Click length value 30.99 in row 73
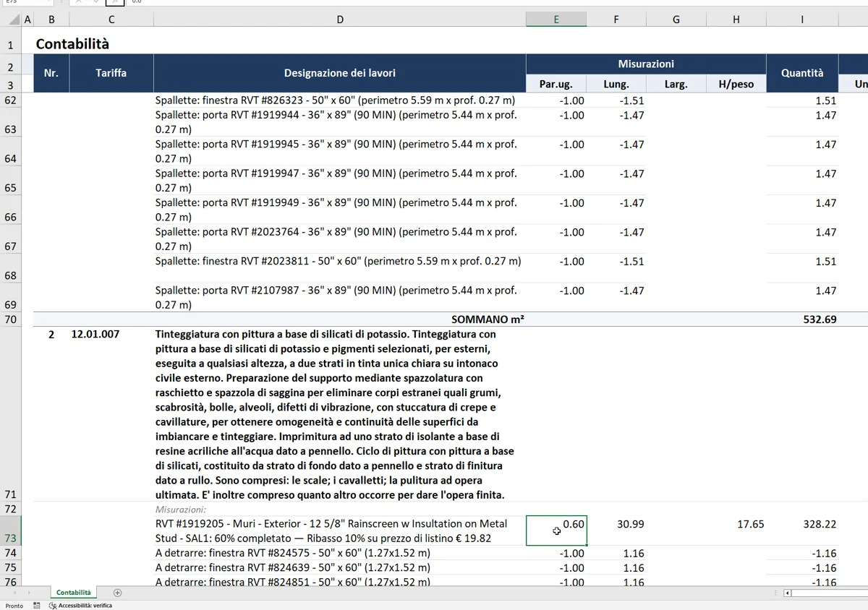868x610 pixels. [630, 523]
